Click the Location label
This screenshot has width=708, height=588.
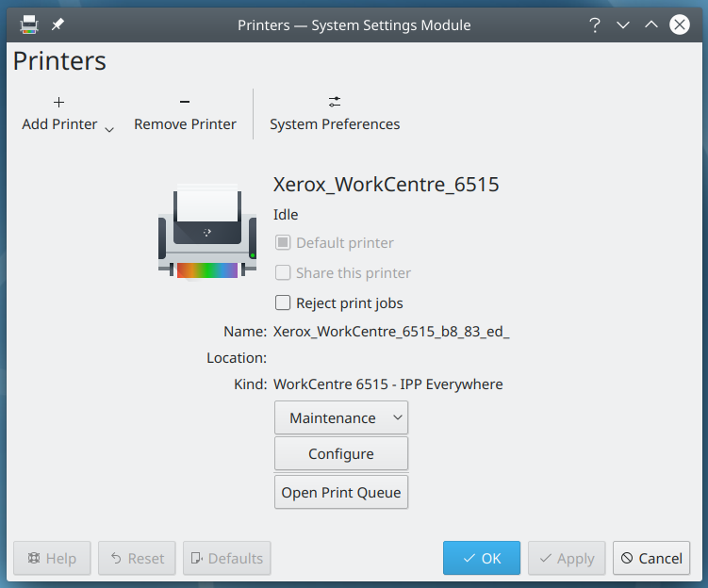point(237,358)
